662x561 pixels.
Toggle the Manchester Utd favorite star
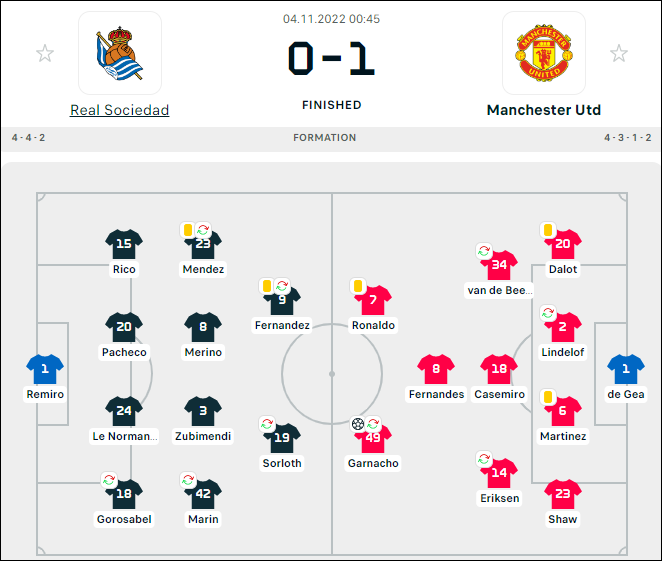[x=619, y=54]
